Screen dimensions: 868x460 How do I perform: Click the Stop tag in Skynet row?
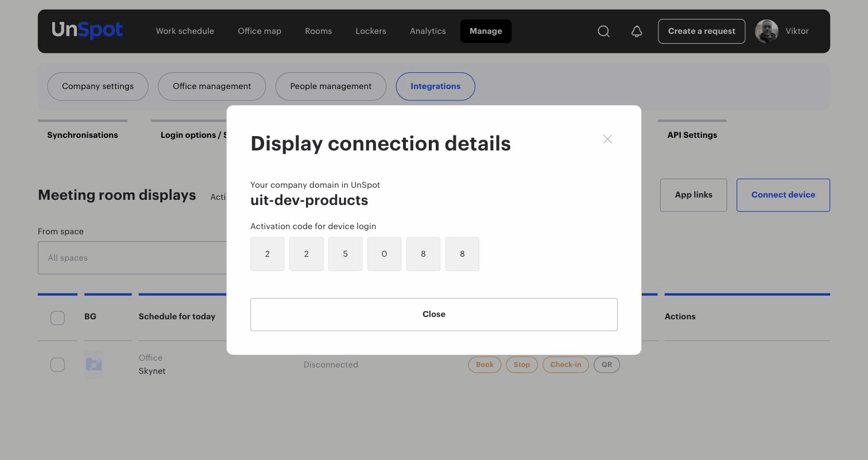coord(522,365)
